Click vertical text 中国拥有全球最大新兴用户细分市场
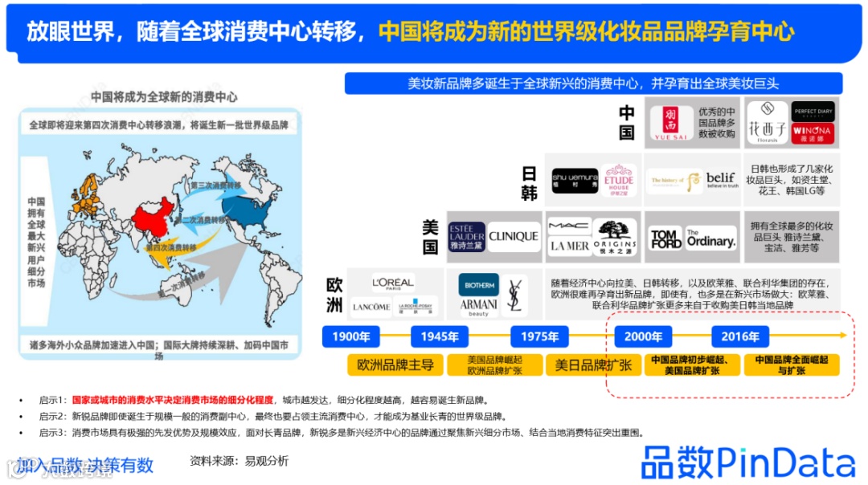Image resolution: width=868 pixels, height=485 pixels. coord(36,243)
